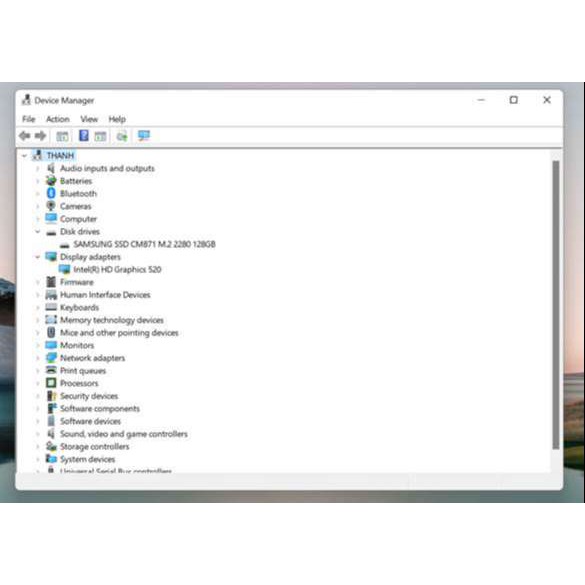Viewport: 585px width, 585px height.
Task: Collapse the THANH root node
Action: pyautogui.click(x=25, y=156)
